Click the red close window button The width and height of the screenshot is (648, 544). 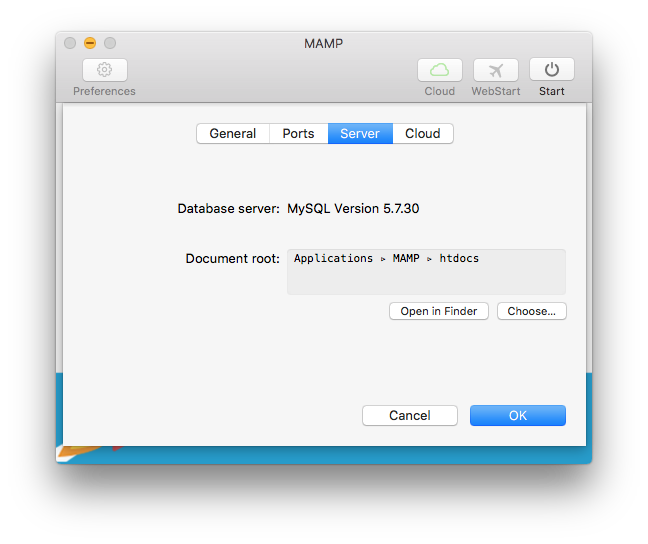tap(70, 43)
